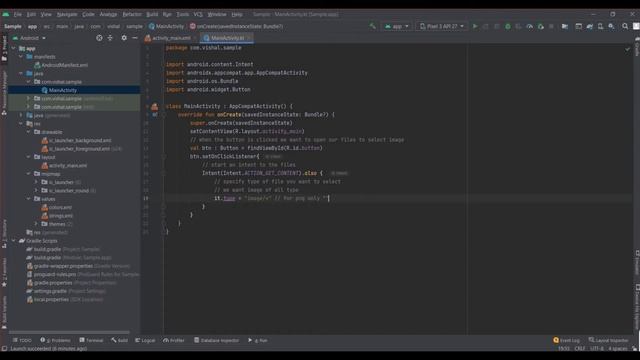Click the Stop icon in the run toolbar
Screen dimensions: 640x360
[x=551, y=26]
